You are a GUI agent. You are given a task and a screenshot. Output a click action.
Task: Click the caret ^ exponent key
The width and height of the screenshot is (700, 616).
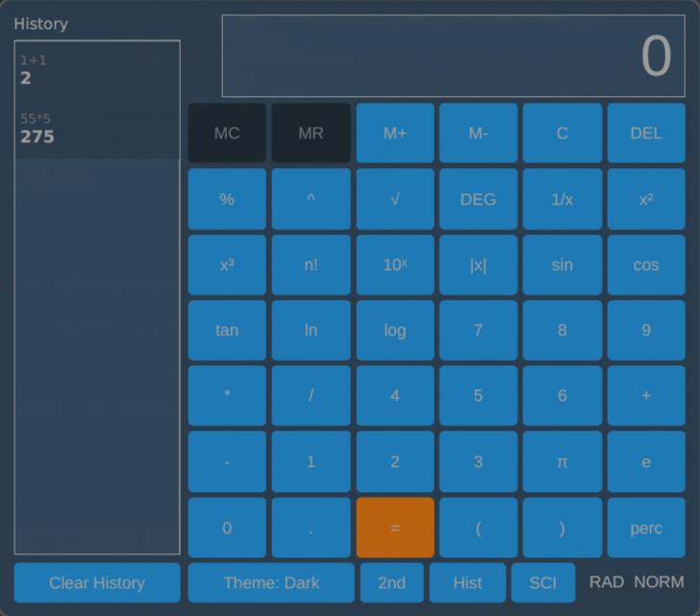coord(311,199)
